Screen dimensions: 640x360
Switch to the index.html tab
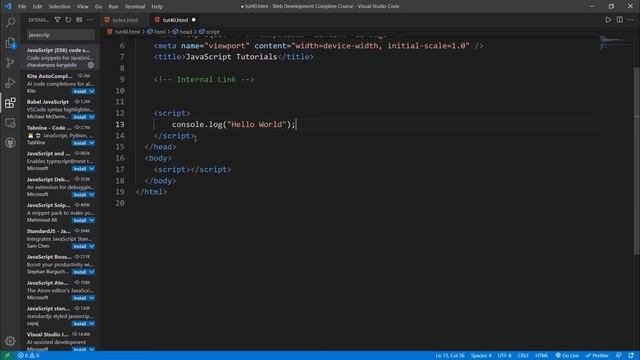[x=125, y=20]
